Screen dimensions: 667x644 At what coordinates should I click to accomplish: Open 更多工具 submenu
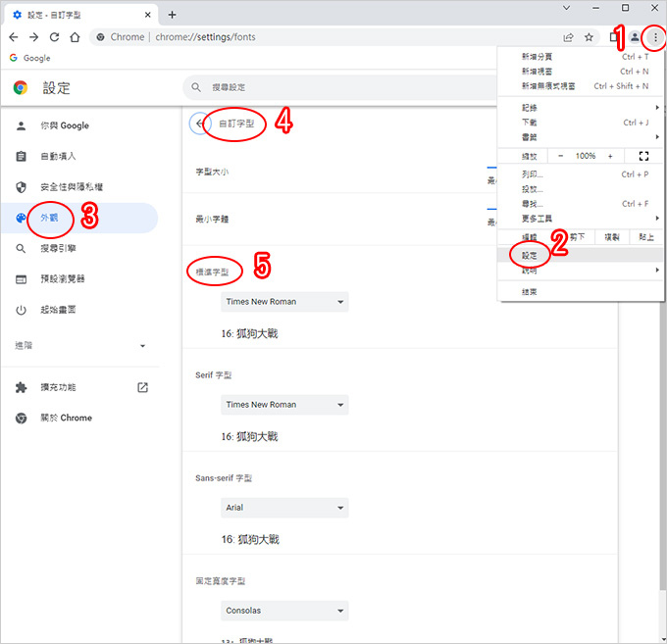(x=581, y=219)
